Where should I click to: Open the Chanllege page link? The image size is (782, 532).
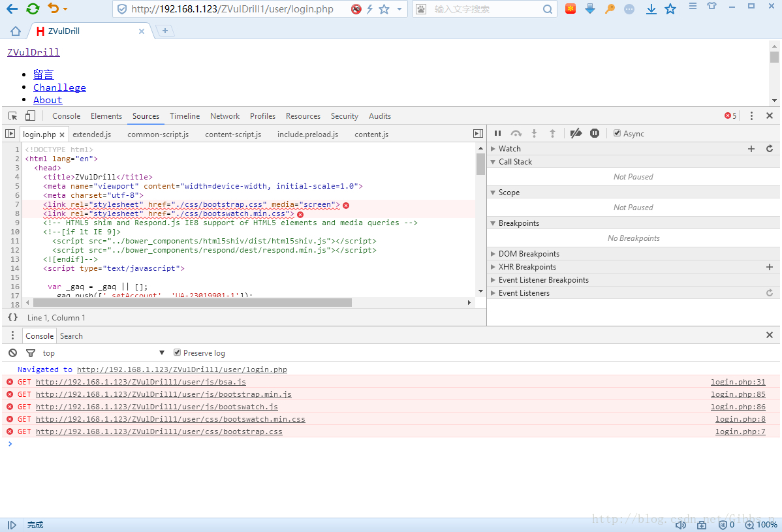tap(59, 87)
